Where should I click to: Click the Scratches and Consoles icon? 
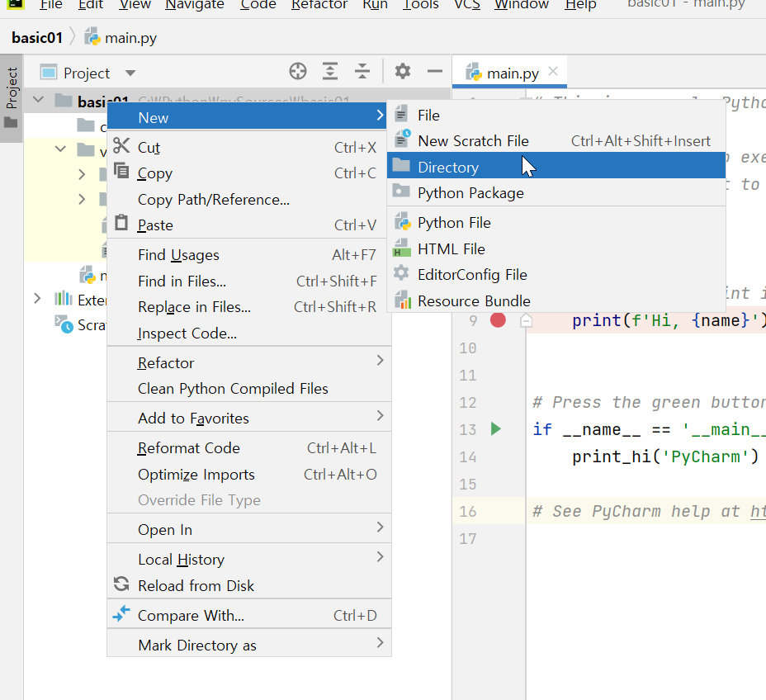64,324
